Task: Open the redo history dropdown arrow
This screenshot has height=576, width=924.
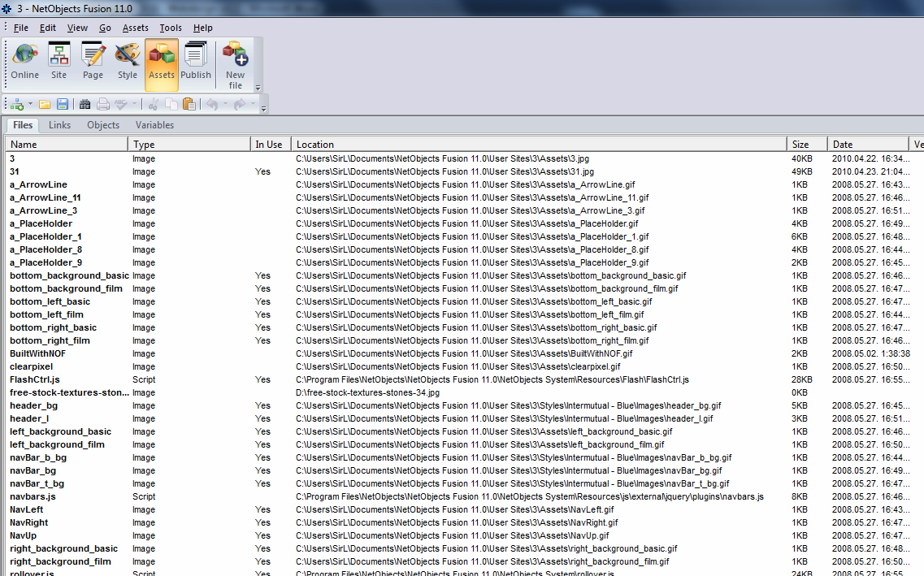Action: [x=253, y=105]
